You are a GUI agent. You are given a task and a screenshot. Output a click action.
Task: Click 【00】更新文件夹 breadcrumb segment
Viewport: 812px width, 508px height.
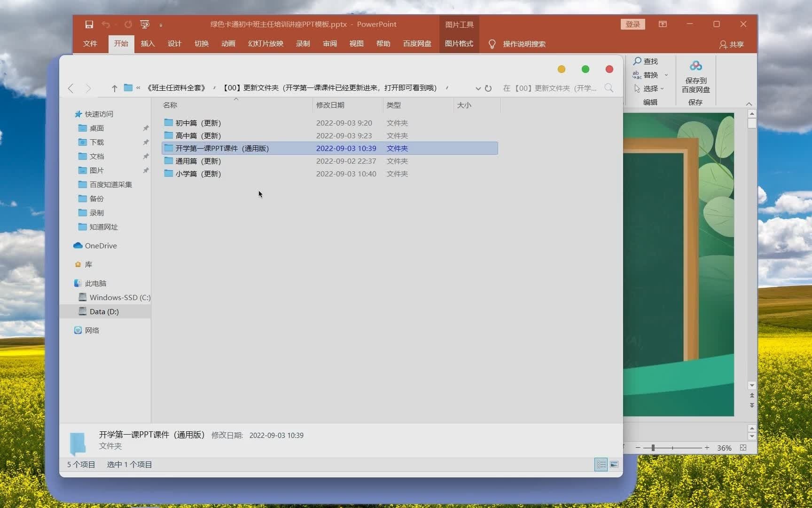[329, 88]
